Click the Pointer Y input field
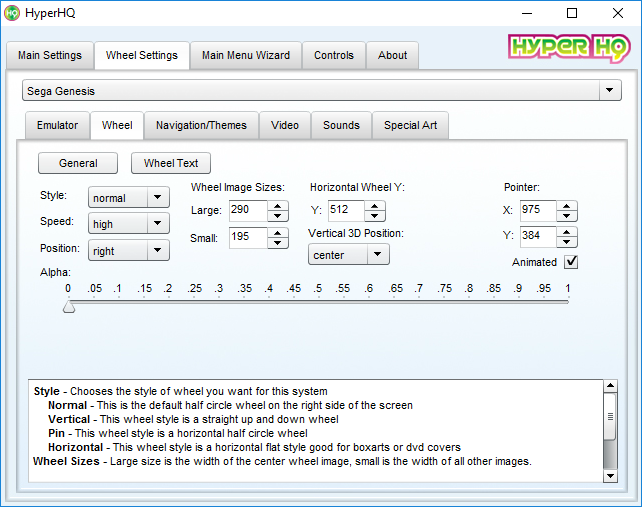 [x=538, y=237]
